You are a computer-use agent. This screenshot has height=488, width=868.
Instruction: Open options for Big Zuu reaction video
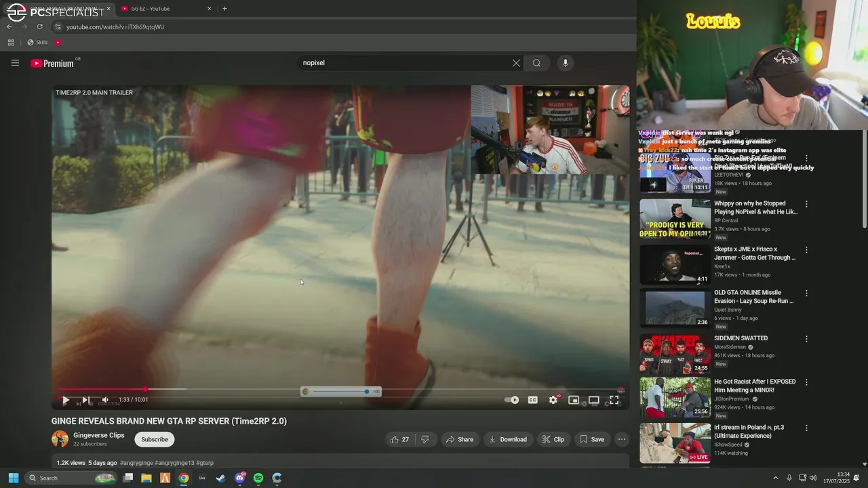click(806, 159)
